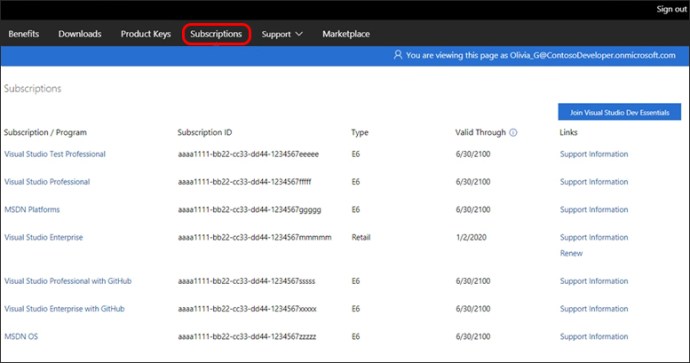690x363 pixels.
Task: View Support Information for MSDN OS
Action: tap(594, 336)
